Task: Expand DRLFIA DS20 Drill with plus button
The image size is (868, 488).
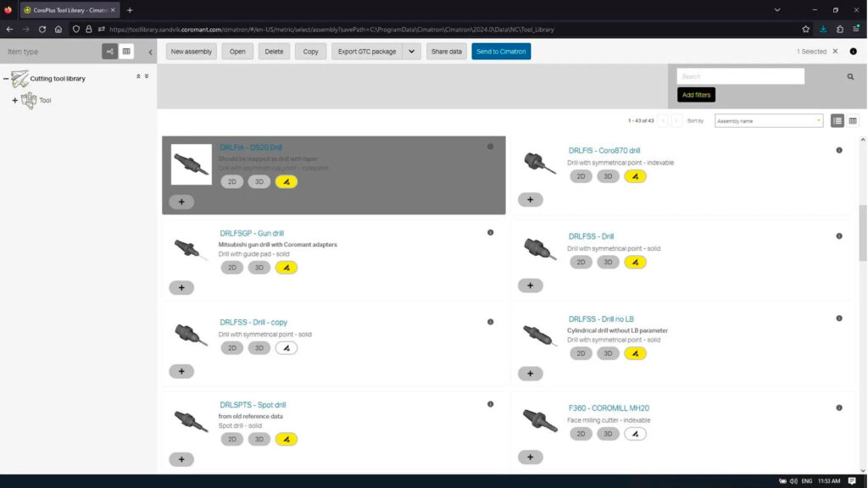Action: point(181,202)
